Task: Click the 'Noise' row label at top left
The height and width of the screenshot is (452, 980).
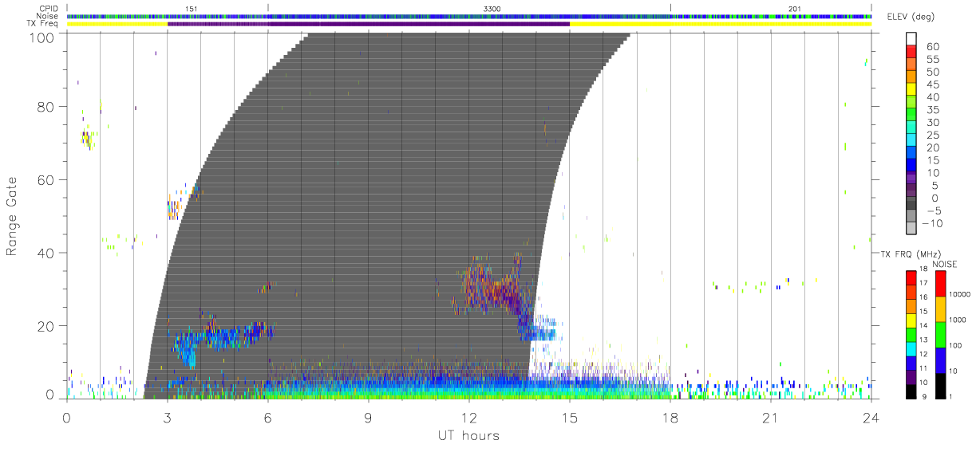Action: pyautogui.click(x=49, y=16)
